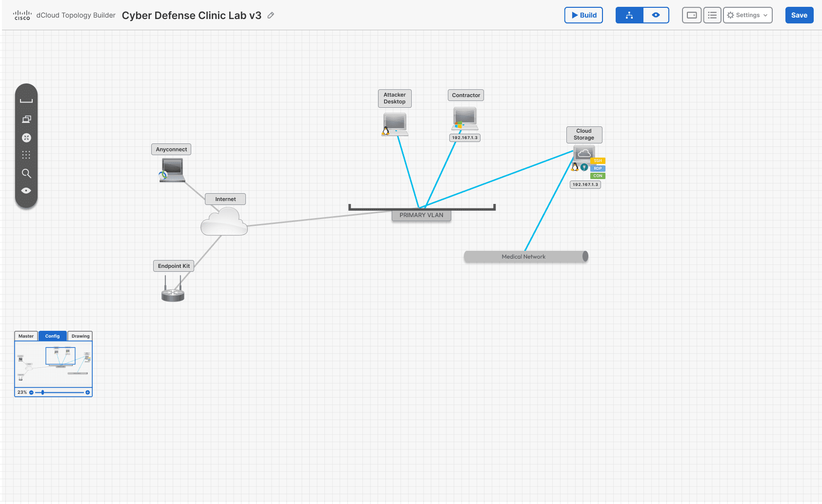This screenshot has width=822, height=504.
Task: Toggle the dotted grid icon in the floating toolbar
Action: point(26,155)
